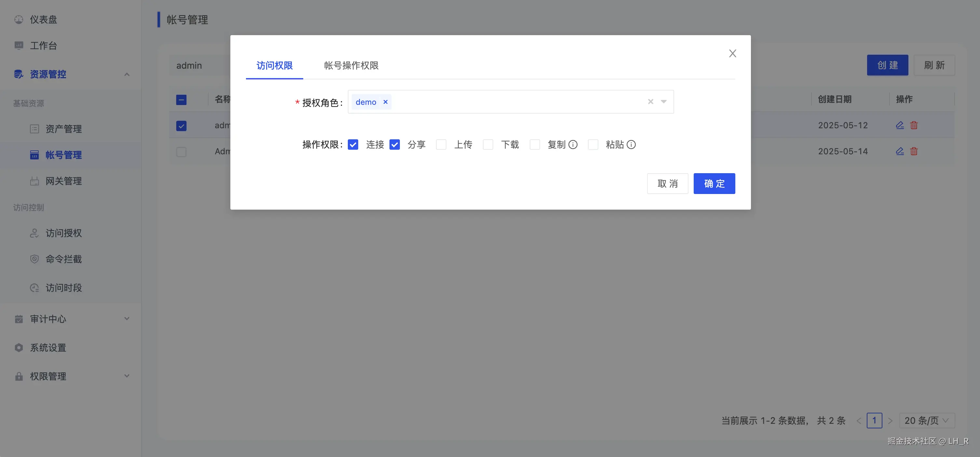Clear all selected roles in 授权角色 field
This screenshot has width=980, height=457.
[x=650, y=102]
